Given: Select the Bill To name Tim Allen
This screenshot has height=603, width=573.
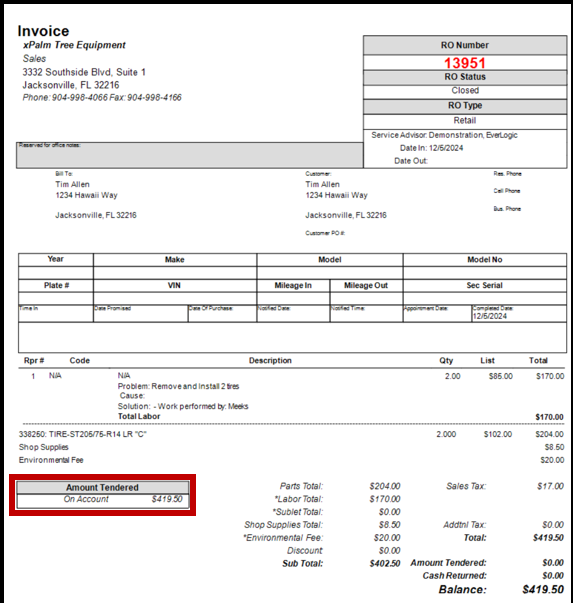Looking at the screenshot, I should [x=72, y=185].
